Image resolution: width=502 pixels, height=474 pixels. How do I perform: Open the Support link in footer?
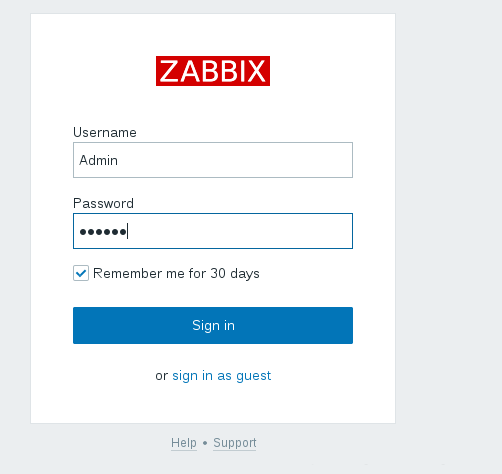pos(235,443)
